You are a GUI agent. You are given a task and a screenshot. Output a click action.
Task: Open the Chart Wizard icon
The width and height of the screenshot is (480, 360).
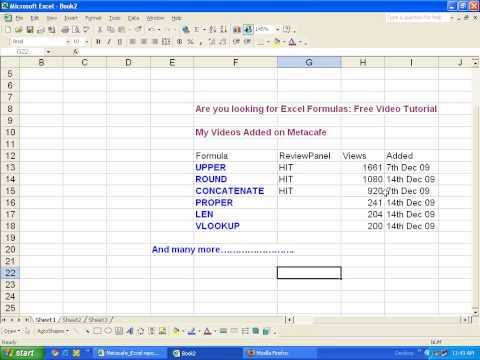click(x=237, y=30)
